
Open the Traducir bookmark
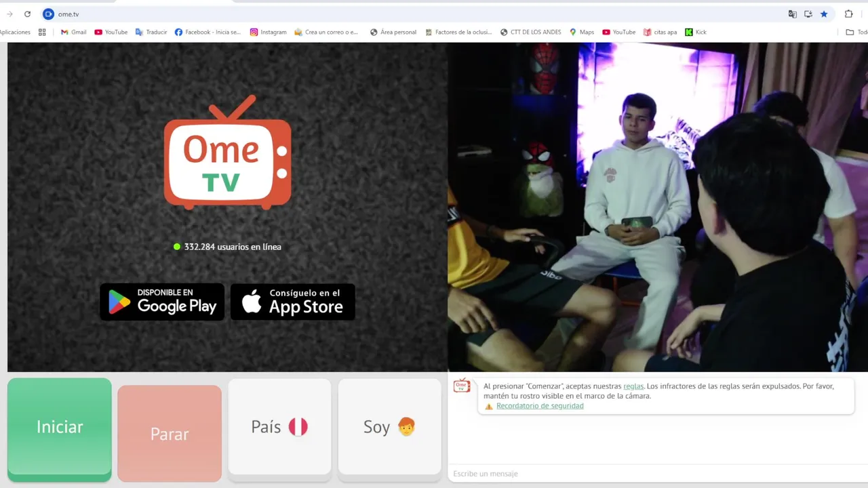151,32
